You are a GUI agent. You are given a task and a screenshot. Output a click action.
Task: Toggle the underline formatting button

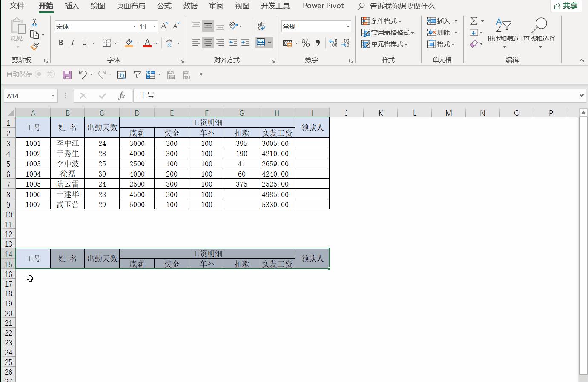(83, 43)
